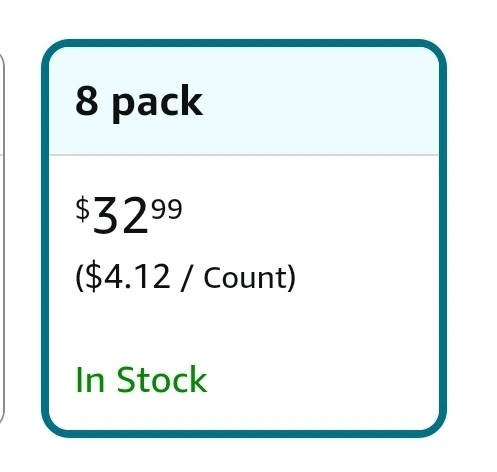Click the word pack in the title
The width and height of the screenshot is (497, 472).
tap(157, 104)
